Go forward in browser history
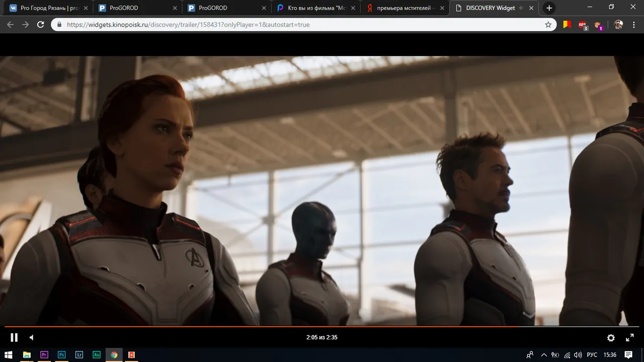This screenshot has width=644, height=362. (25, 25)
